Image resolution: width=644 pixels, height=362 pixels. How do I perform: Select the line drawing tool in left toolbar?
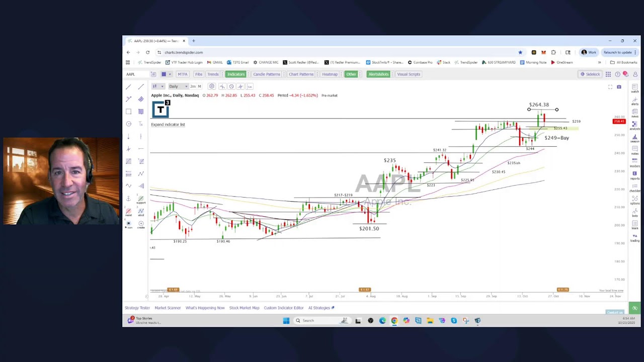point(128,86)
